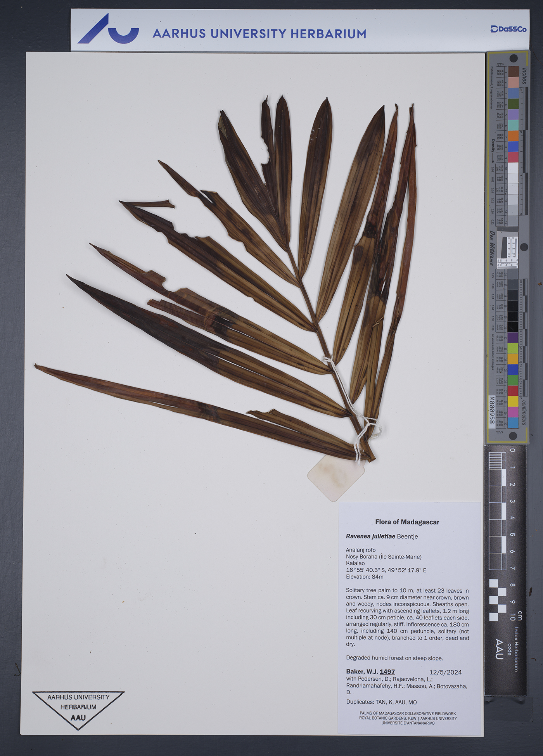This screenshot has width=543, height=756.
Task: Click collector number 1497 on the label
Action: 387,671
